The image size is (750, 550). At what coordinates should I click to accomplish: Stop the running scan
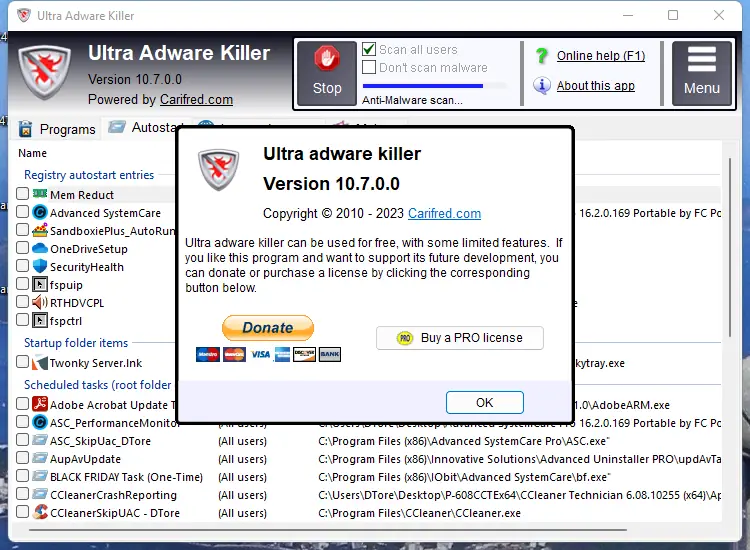[327, 73]
